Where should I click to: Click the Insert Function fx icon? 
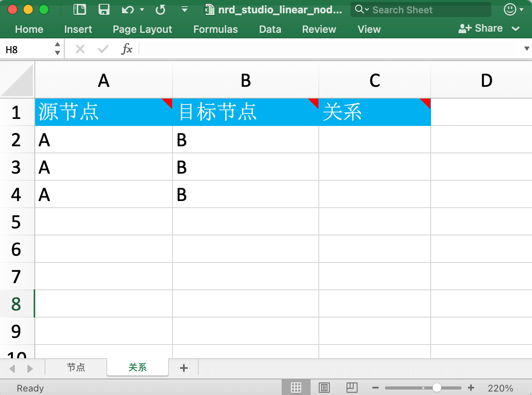click(x=127, y=49)
